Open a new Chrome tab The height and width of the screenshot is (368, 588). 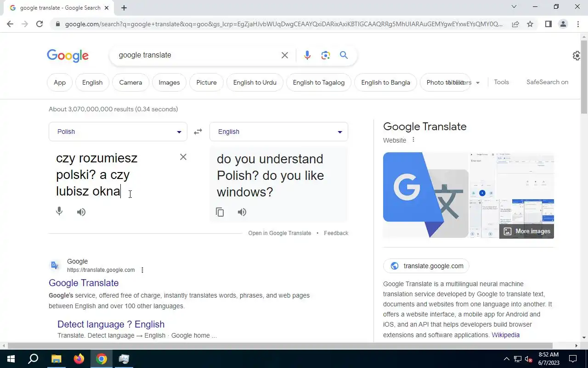coord(124,8)
